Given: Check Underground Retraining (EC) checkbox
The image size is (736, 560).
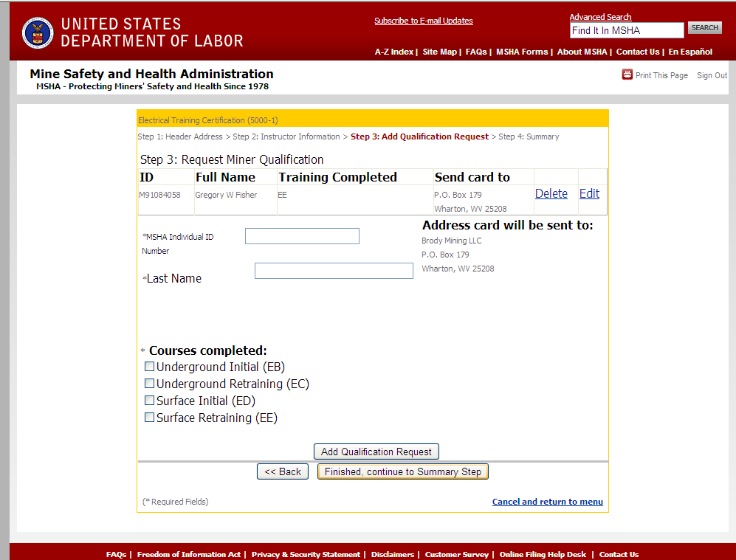Looking at the screenshot, I should [x=149, y=383].
